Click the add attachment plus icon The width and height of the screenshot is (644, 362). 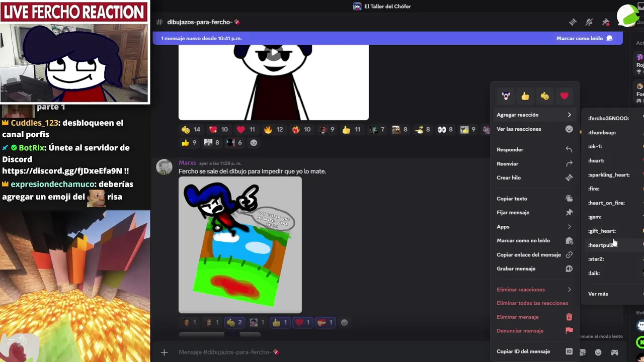tap(164, 352)
